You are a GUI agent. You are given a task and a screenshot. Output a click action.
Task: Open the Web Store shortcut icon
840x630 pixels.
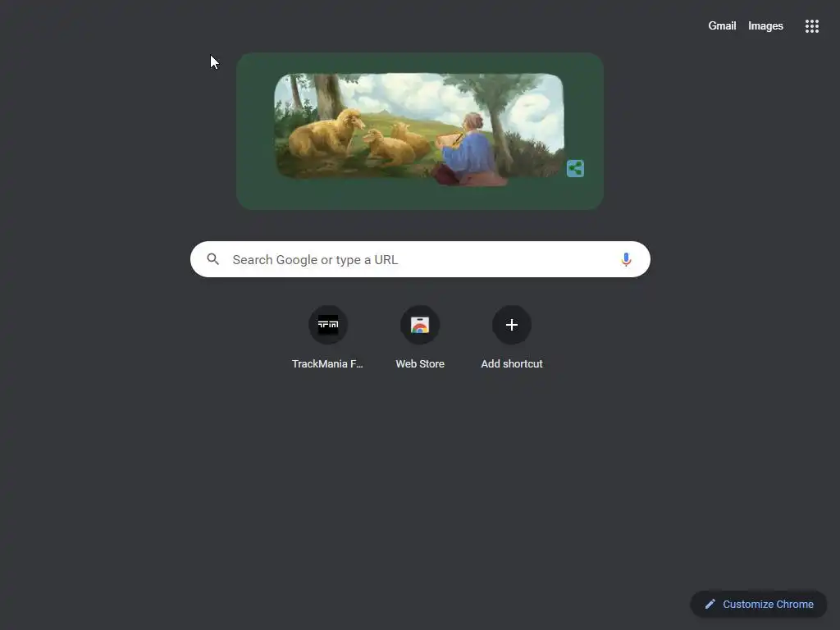[420, 325]
